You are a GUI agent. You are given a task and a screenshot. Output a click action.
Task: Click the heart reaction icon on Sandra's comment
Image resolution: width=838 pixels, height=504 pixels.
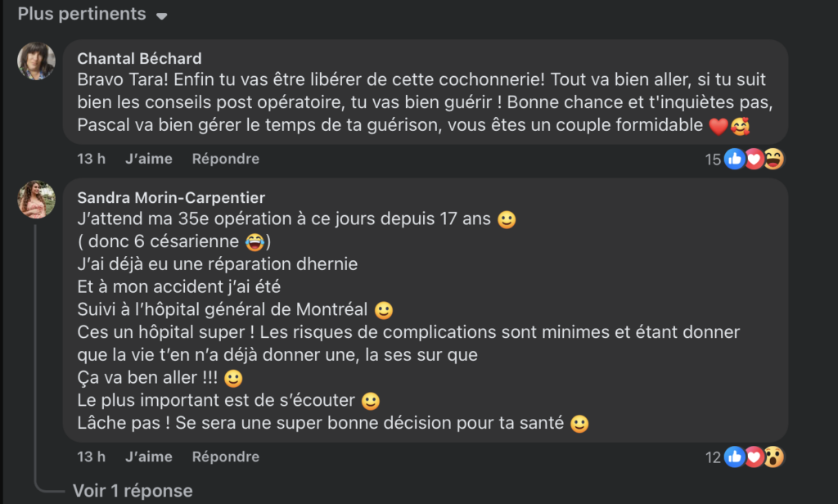point(754,457)
